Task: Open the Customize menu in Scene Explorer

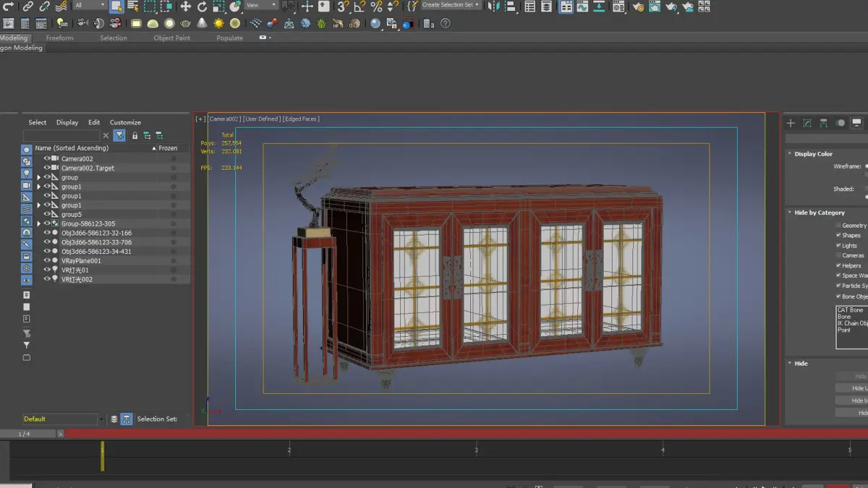Action: 125,122
